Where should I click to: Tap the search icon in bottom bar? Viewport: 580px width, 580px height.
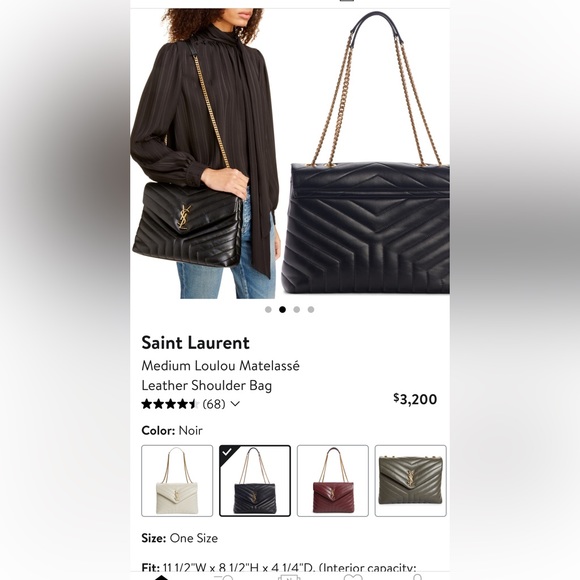pos(224,577)
